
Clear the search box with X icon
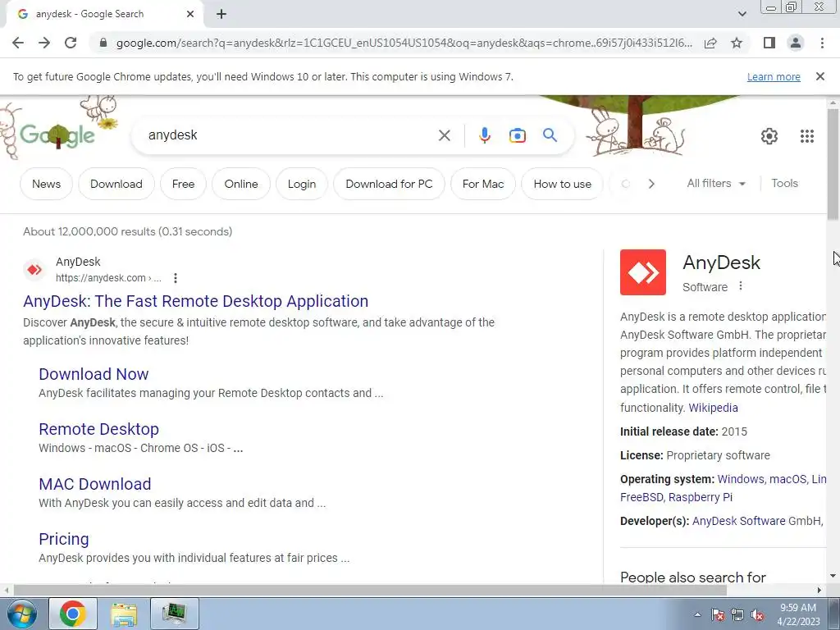tap(444, 135)
